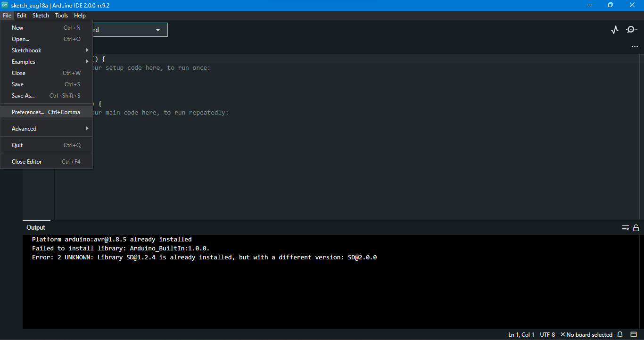Select Open... in the File menu
Viewport: 644px width, 340px height.
(x=46, y=39)
